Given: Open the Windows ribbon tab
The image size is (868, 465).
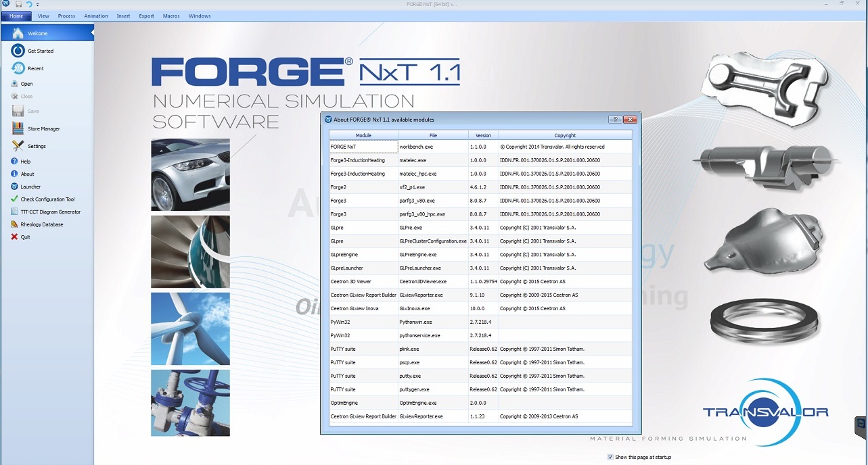Looking at the screenshot, I should (x=200, y=16).
